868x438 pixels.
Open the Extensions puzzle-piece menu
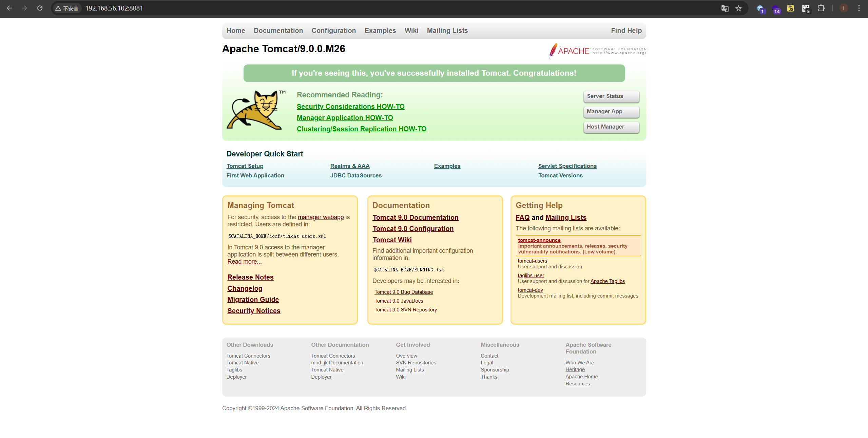pyautogui.click(x=821, y=8)
